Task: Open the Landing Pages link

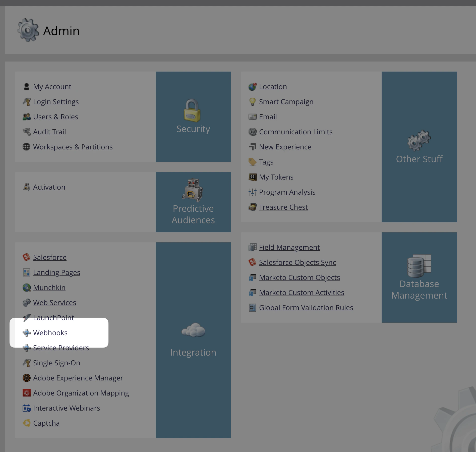Action: pyautogui.click(x=57, y=272)
